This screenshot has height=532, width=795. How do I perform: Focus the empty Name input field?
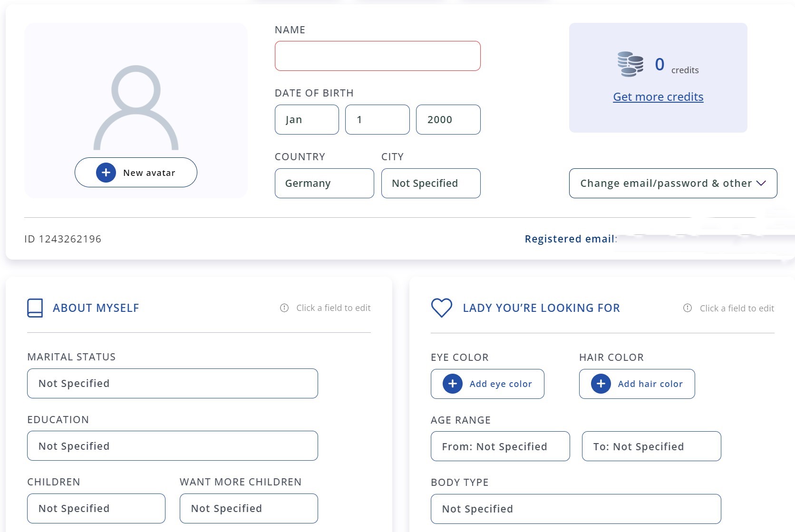pyautogui.click(x=378, y=56)
